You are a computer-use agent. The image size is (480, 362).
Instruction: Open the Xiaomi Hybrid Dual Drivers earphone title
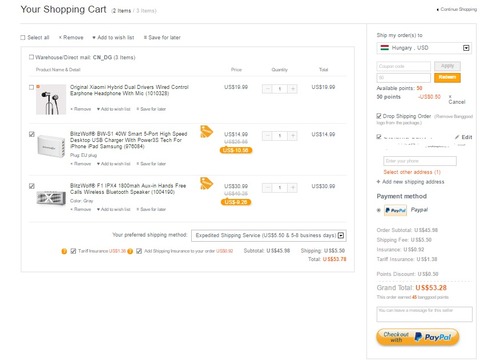[129, 90]
